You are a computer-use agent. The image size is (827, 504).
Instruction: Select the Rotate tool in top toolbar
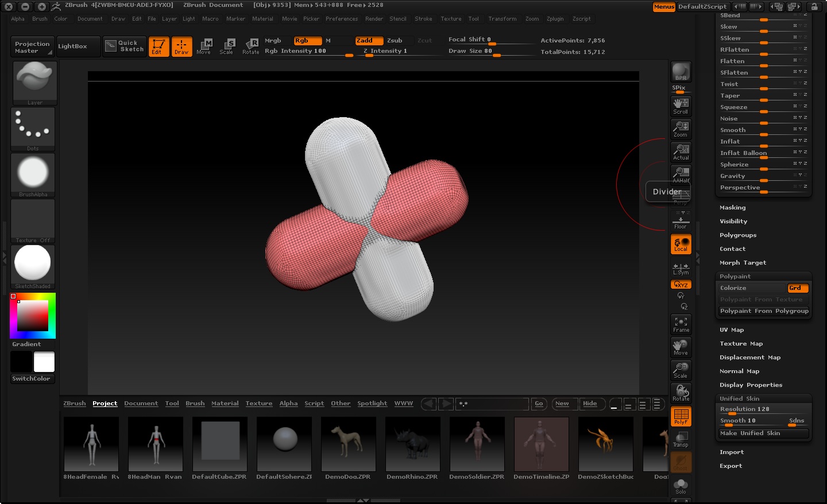pos(251,46)
